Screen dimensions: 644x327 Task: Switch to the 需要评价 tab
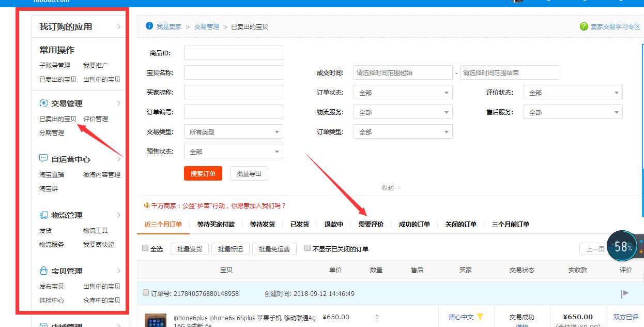pos(371,224)
